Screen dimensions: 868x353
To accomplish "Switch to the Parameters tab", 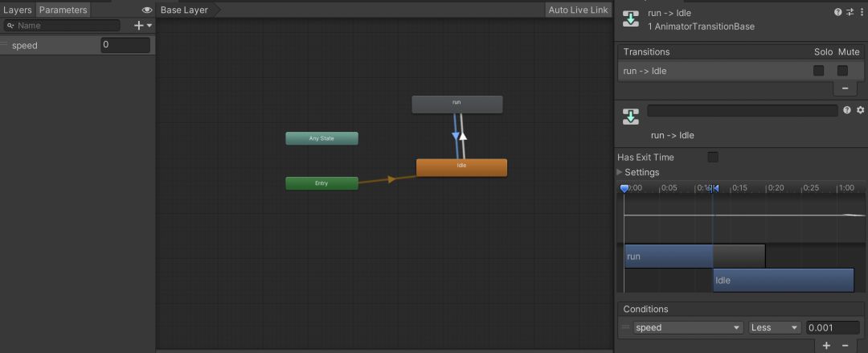I will 63,10.
